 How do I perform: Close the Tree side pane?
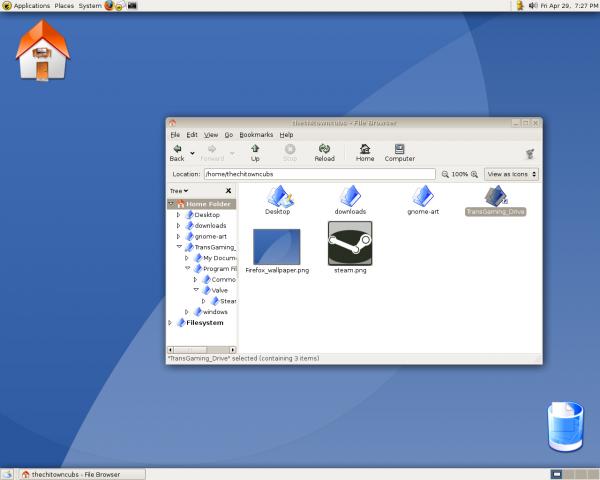pyautogui.click(x=228, y=190)
